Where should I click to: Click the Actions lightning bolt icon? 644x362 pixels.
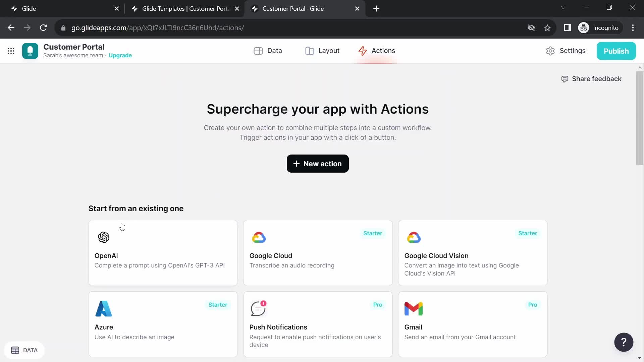coord(362,50)
